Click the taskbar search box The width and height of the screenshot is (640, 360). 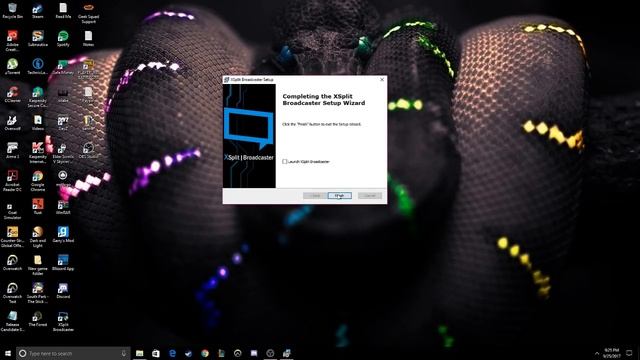(73, 353)
